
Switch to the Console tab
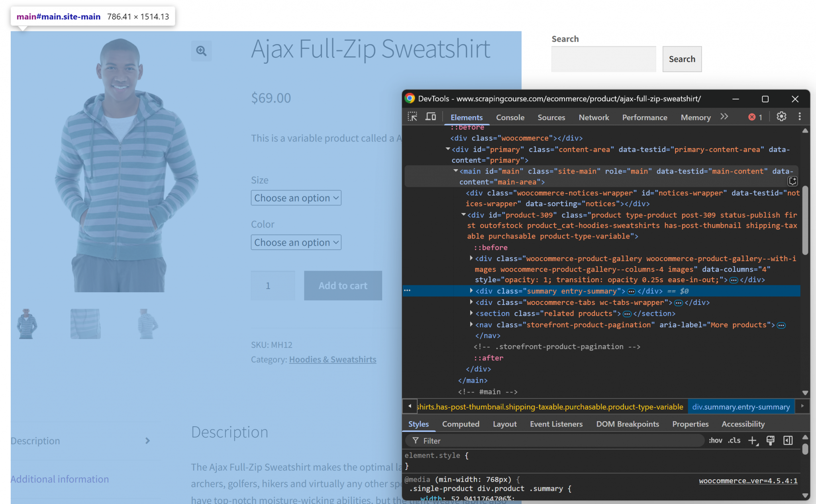(510, 117)
